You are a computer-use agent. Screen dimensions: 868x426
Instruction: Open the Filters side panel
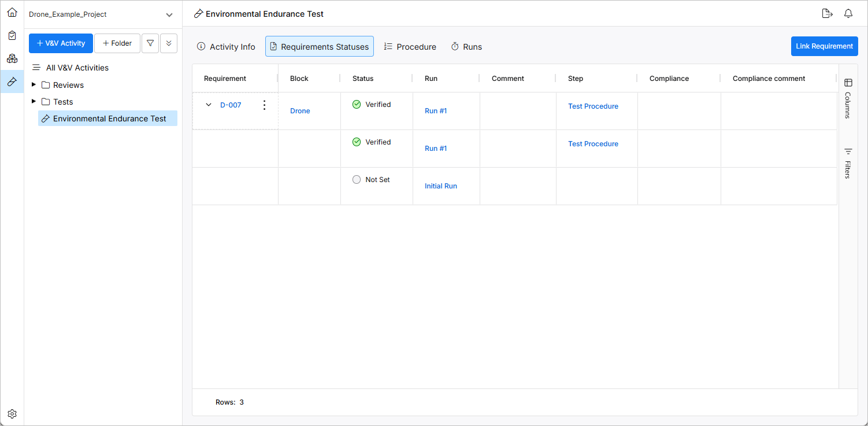pos(848,163)
